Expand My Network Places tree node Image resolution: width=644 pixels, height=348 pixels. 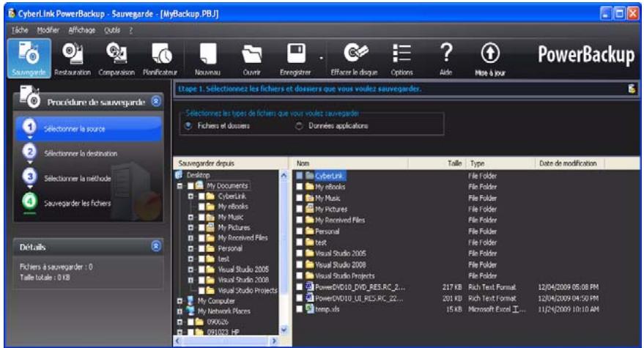(180, 311)
